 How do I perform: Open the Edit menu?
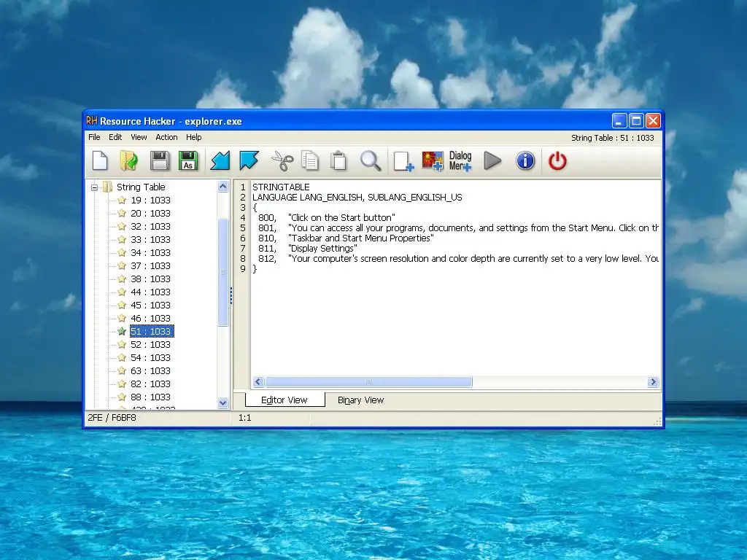pos(115,137)
